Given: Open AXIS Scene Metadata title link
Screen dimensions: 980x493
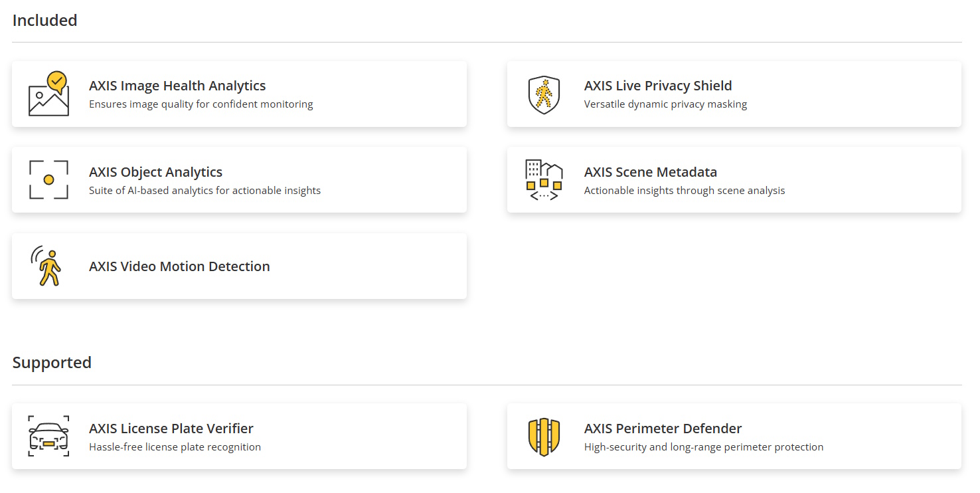Looking at the screenshot, I should pos(651,172).
